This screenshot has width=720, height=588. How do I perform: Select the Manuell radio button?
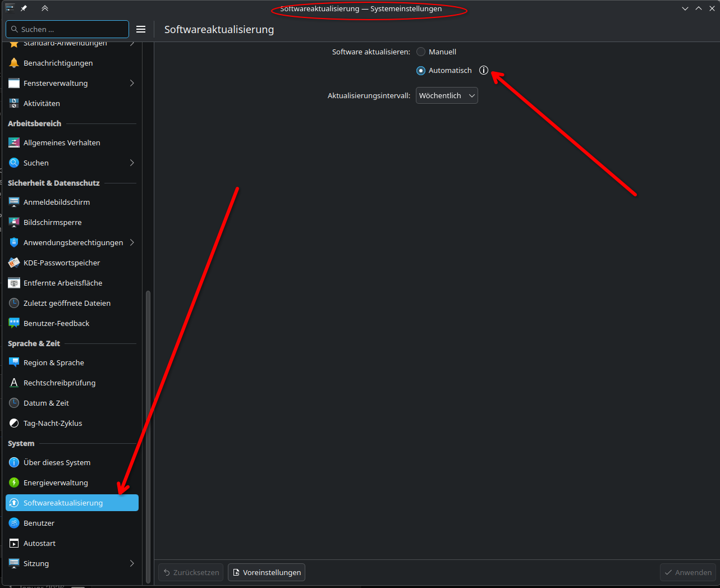click(x=421, y=52)
